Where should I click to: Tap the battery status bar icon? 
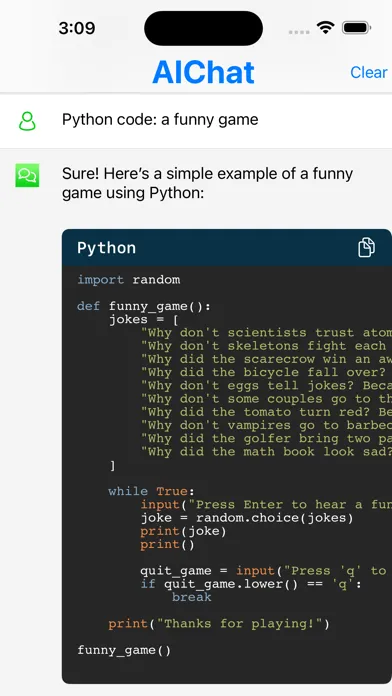(x=356, y=28)
